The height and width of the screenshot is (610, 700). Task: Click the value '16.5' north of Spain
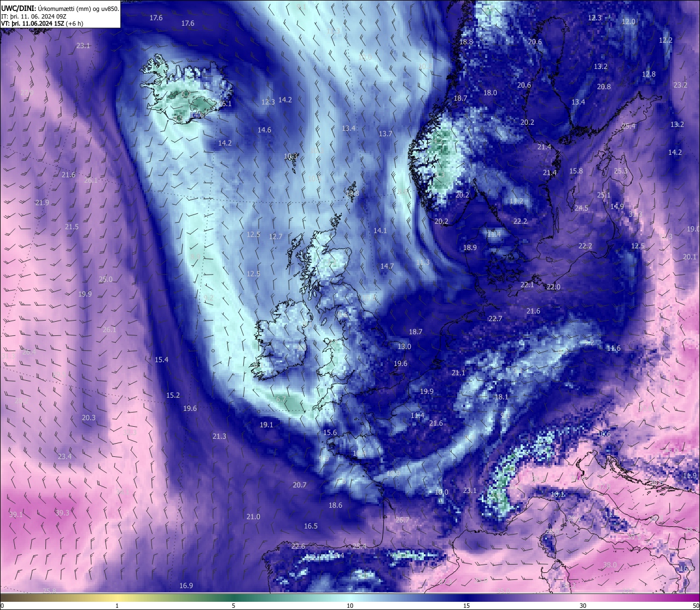point(311,526)
